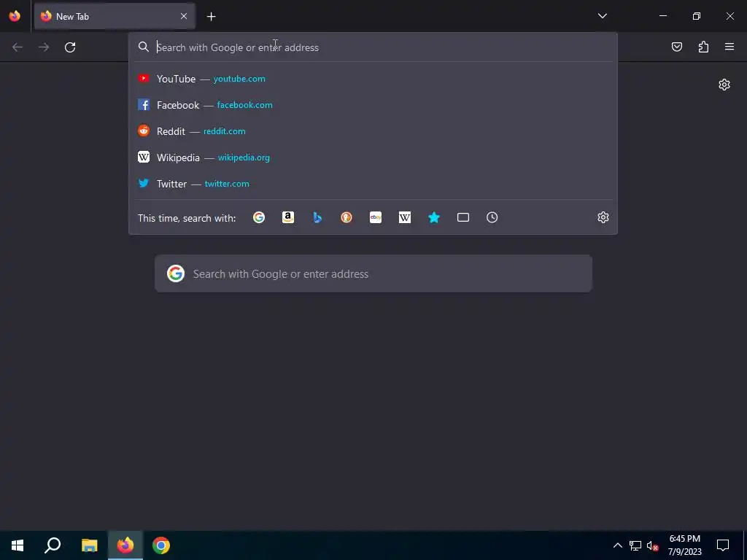Viewport: 747px width, 560px height.
Task: Search this time with Google
Action: tap(259, 217)
